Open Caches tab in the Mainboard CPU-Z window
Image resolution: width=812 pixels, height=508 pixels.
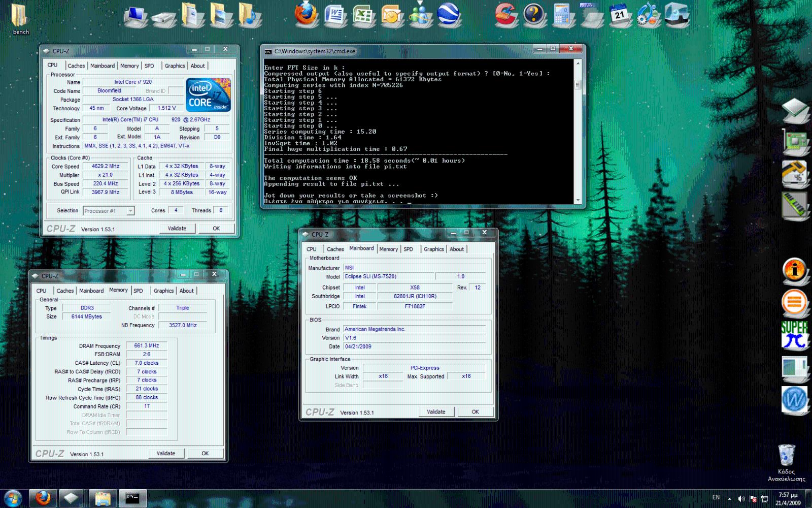(x=335, y=249)
